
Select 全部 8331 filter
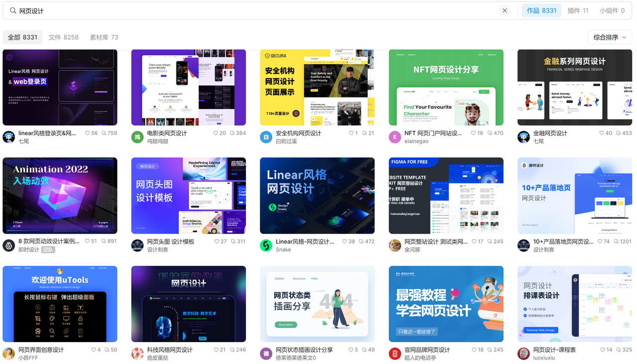[x=22, y=37]
